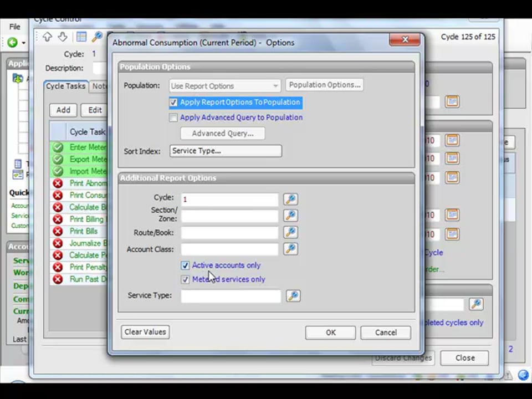
Task: Click red X icon for Print Consumption task
Action: [58, 195]
